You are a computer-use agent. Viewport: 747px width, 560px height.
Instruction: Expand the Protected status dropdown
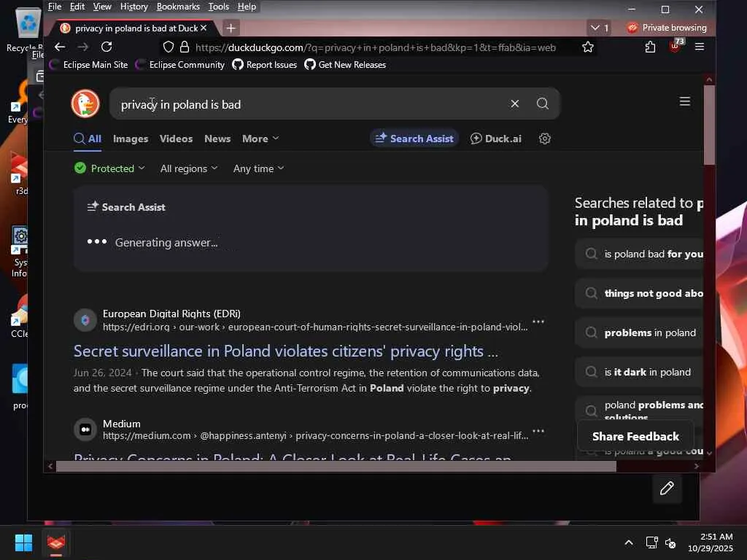pyautogui.click(x=109, y=168)
